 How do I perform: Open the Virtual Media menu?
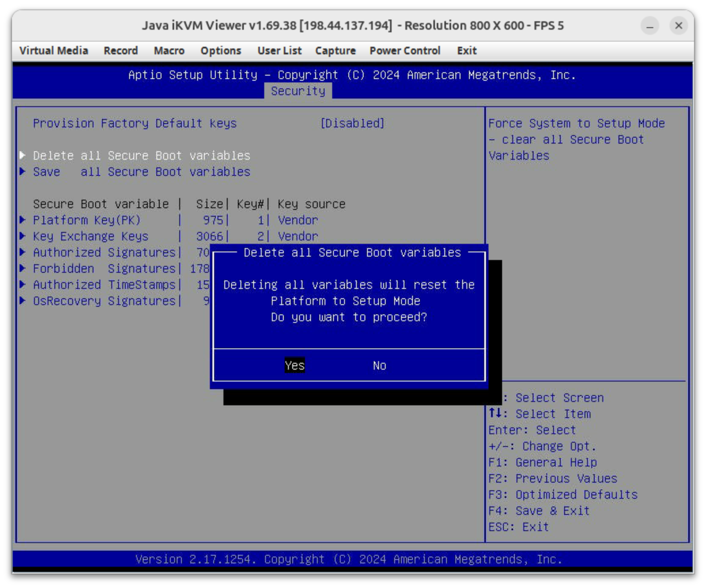pyautogui.click(x=54, y=51)
